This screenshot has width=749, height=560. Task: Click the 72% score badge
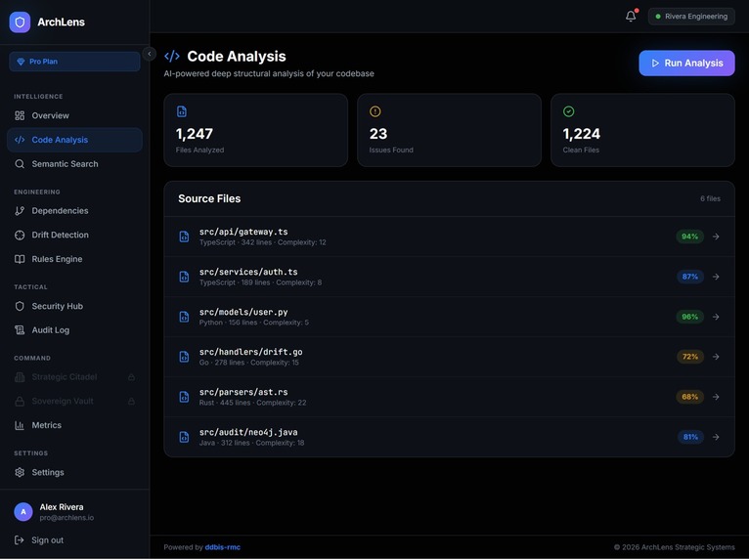(x=689, y=357)
